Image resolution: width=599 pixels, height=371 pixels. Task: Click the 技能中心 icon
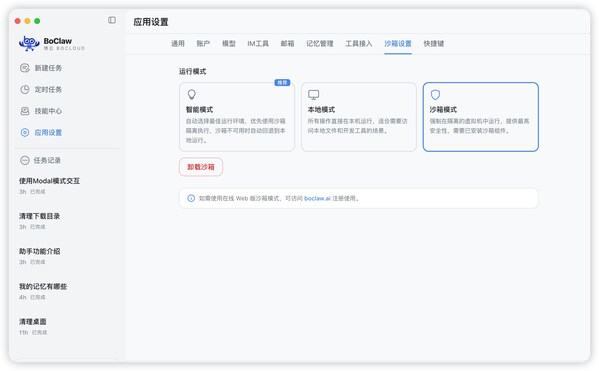click(x=25, y=111)
